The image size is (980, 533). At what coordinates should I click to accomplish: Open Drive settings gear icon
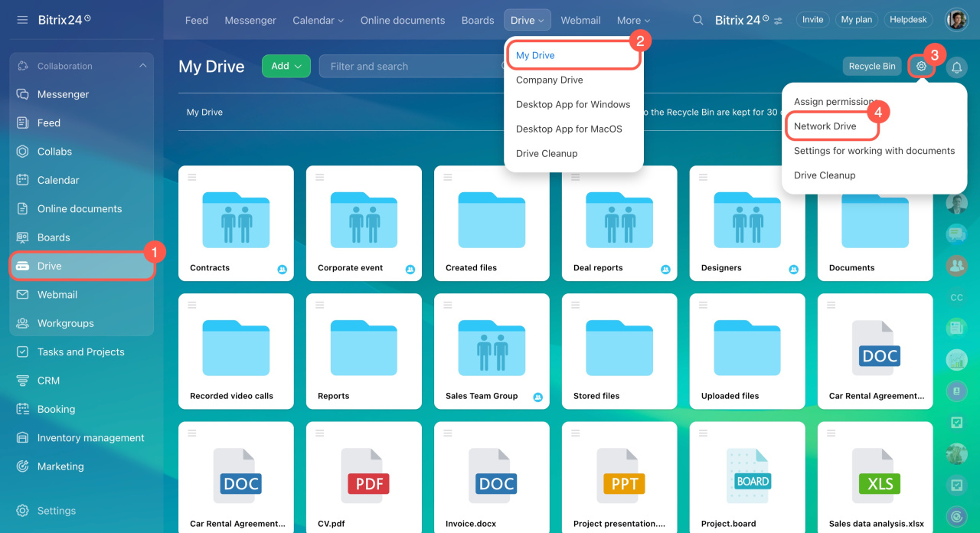click(921, 67)
